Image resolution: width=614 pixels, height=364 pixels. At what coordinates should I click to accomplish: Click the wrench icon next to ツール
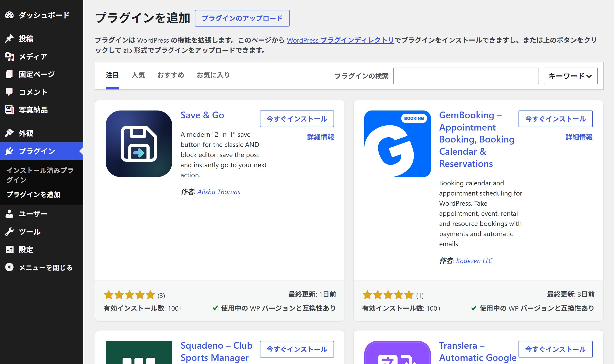point(9,232)
